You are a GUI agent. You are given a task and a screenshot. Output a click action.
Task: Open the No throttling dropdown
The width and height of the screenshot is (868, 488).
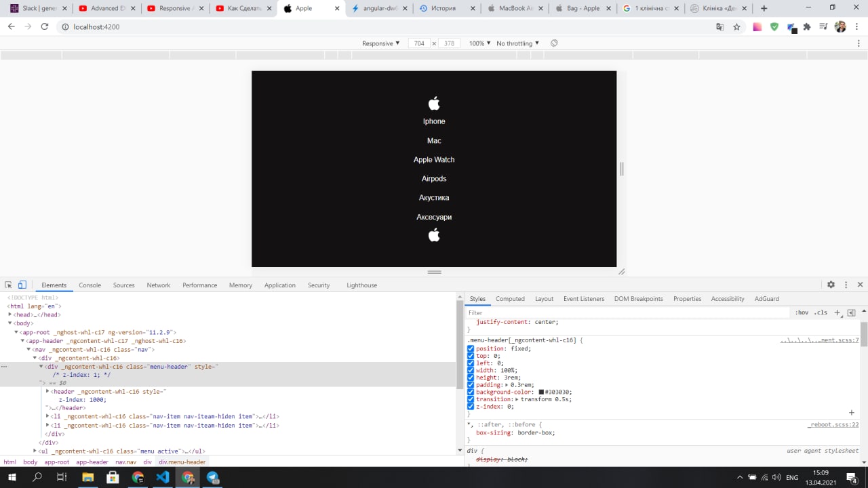point(518,43)
